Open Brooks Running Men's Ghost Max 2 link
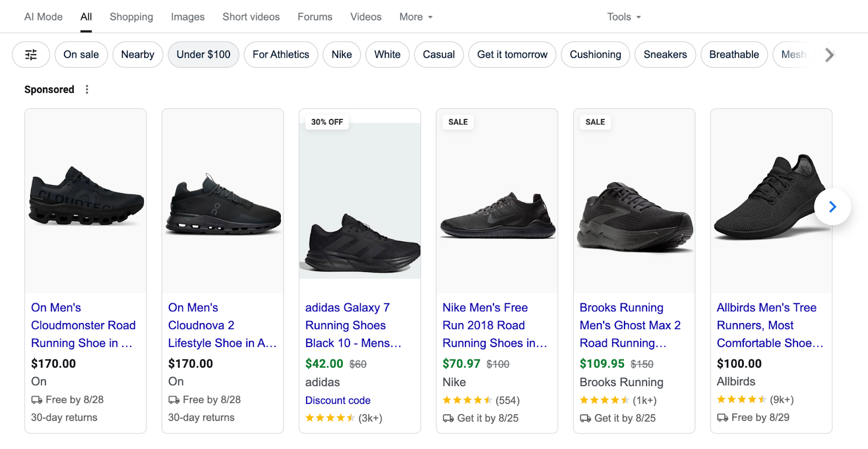 [630, 325]
